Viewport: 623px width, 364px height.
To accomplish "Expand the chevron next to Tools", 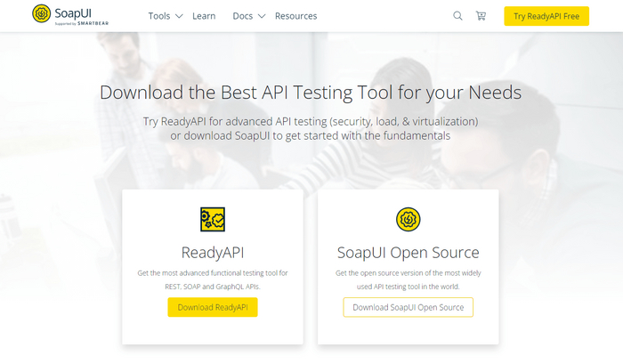I will (x=179, y=16).
